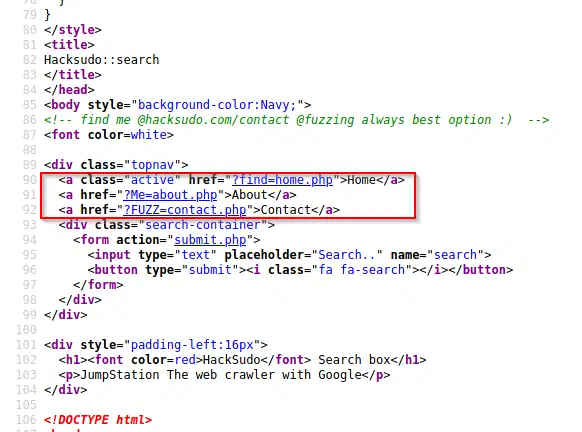The image size is (582, 432).
Task: Click the Hacksudo::search title text
Action: (x=102, y=60)
